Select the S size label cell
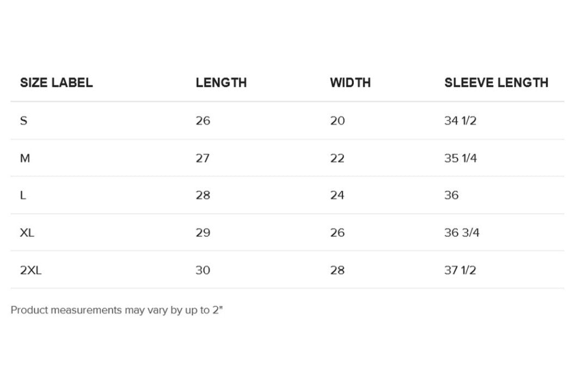This screenshot has height=373, width=588. pyautogui.click(x=23, y=121)
